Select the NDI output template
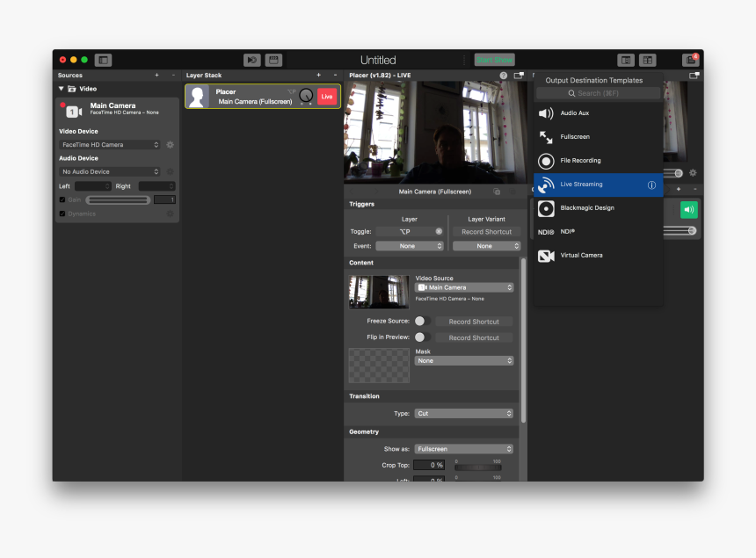The width and height of the screenshot is (756, 558). pos(599,232)
